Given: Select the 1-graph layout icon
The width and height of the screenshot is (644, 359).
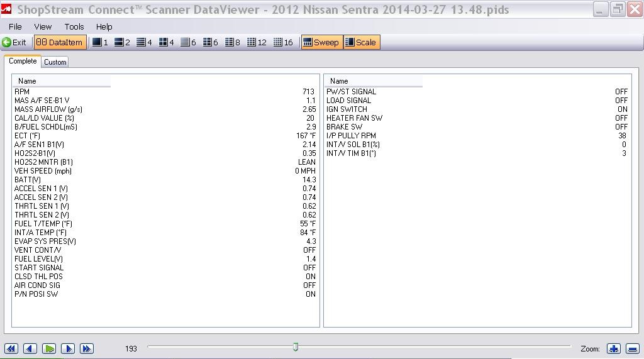Looking at the screenshot, I should tap(100, 42).
